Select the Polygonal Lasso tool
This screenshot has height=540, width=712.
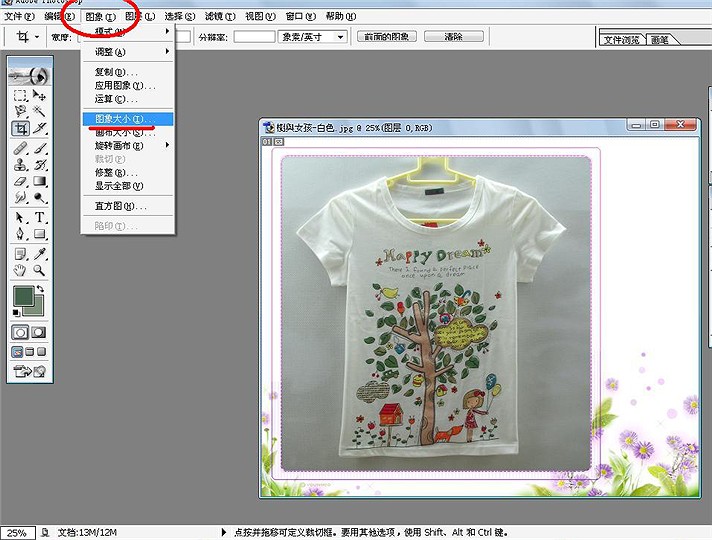20,111
